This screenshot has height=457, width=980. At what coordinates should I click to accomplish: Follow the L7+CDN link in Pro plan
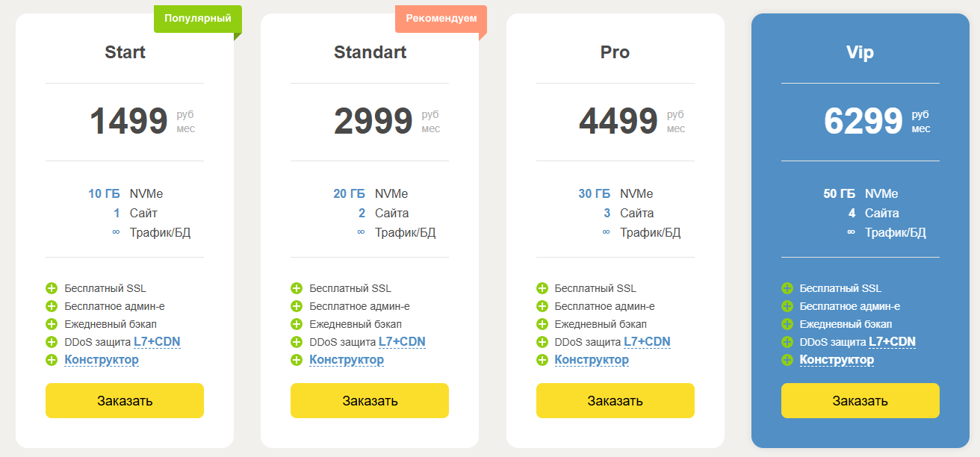pyautogui.click(x=647, y=342)
